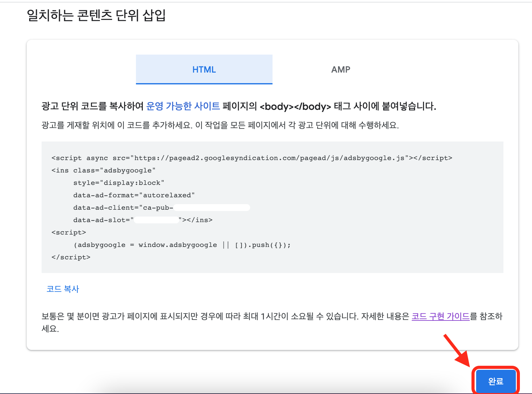Open the 운영 가능한 사이트 link
Screen dimensions: 532x394
point(183,106)
